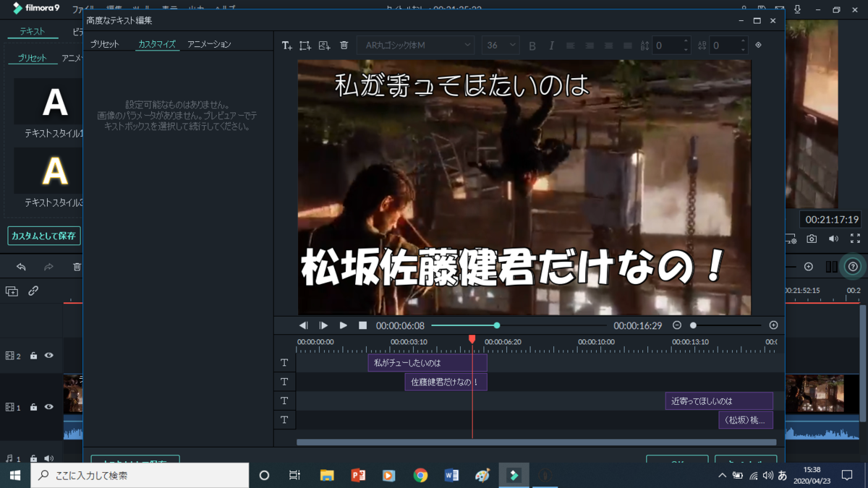Click red playhead marker on text timeline
This screenshot has height=488, width=868.
point(472,339)
